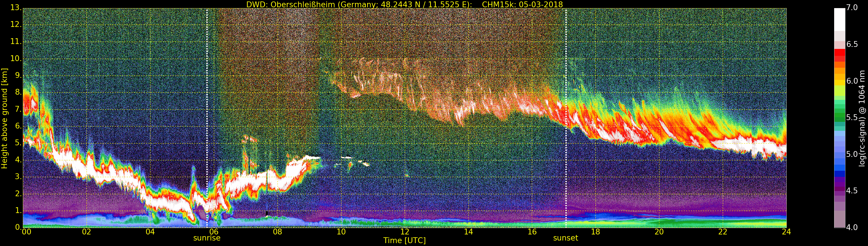Click time axis tick '22'
The image size is (868, 246).
pyautogui.click(x=723, y=232)
